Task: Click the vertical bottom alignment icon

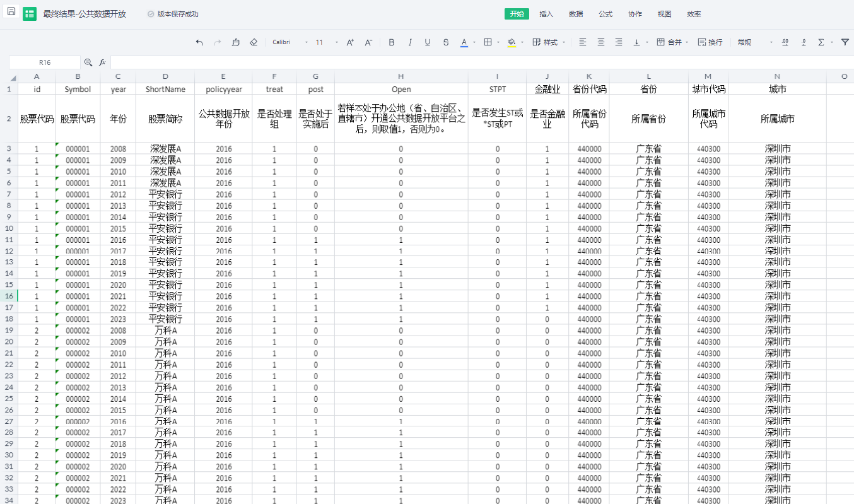Action: [x=636, y=42]
